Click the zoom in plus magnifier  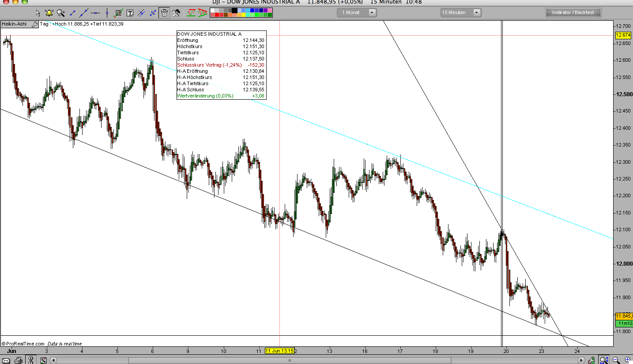click(x=627, y=360)
